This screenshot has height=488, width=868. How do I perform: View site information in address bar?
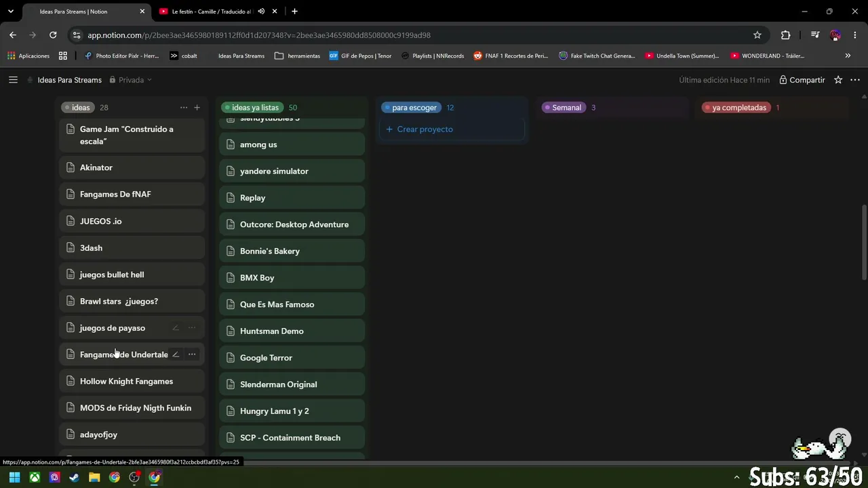pyautogui.click(x=78, y=35)
